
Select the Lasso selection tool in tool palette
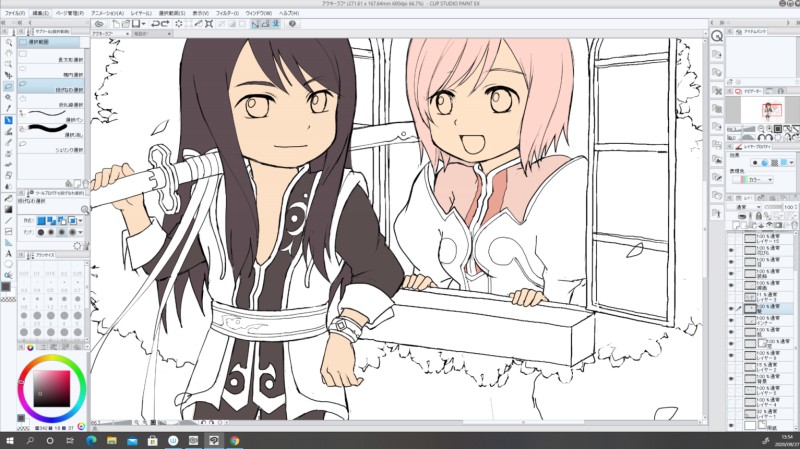pos(8,86)
